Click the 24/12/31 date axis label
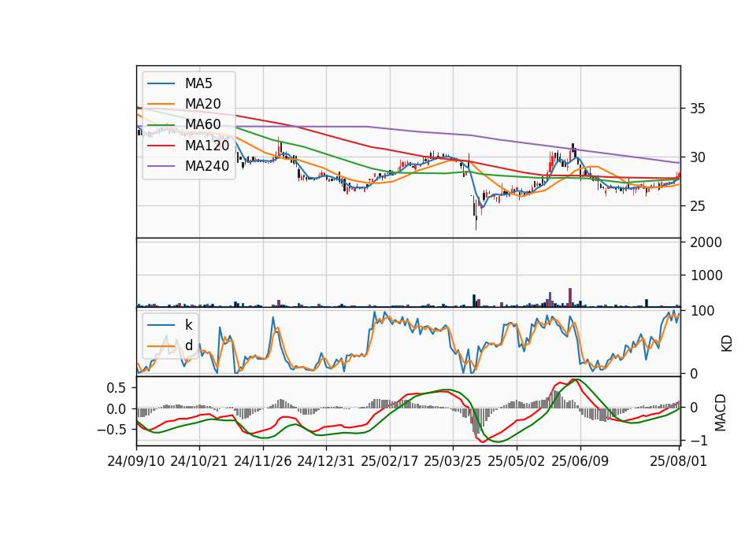The height and width of the screenshot is (543, 756). (x=326, y=461)
